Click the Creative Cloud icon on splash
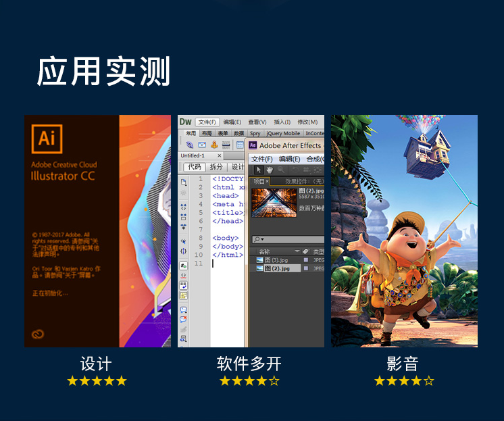The height and width of the screenshot is (421, 504). click(37, 334)
